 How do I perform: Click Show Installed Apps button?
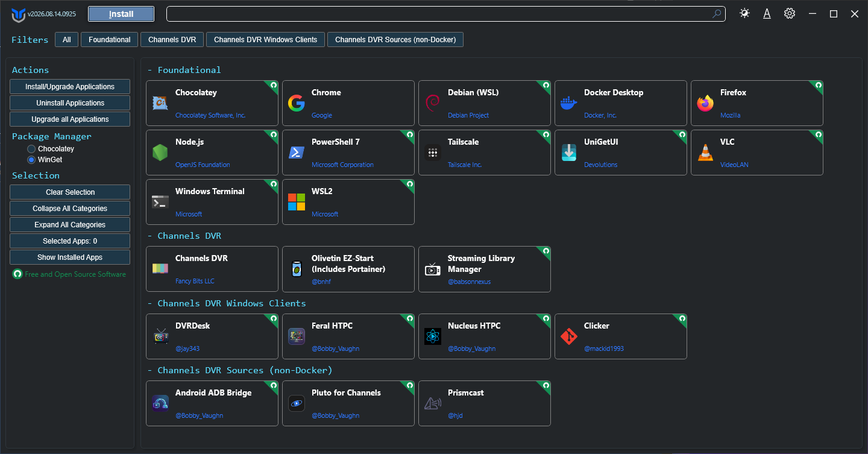[70, 257]
